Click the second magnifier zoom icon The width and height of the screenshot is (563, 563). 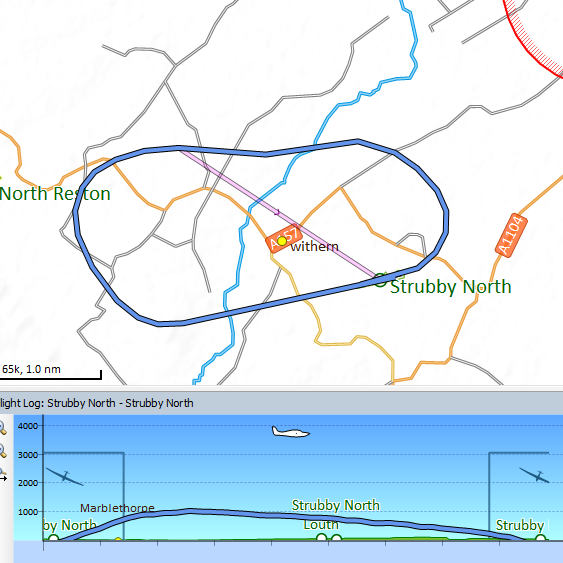coord(3,450)
